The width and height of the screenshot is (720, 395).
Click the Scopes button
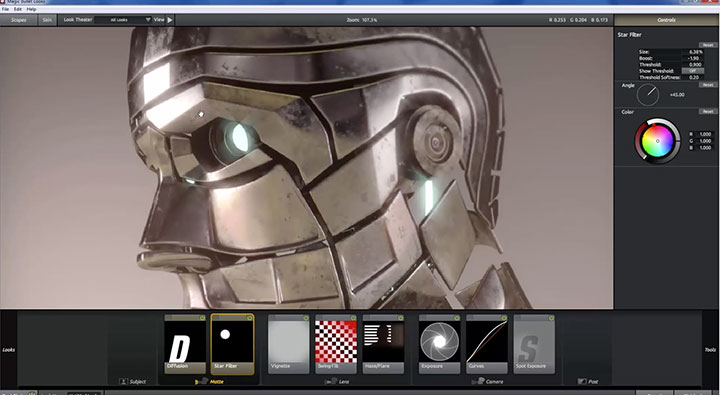pyautogui.click(x=19, y=20)
